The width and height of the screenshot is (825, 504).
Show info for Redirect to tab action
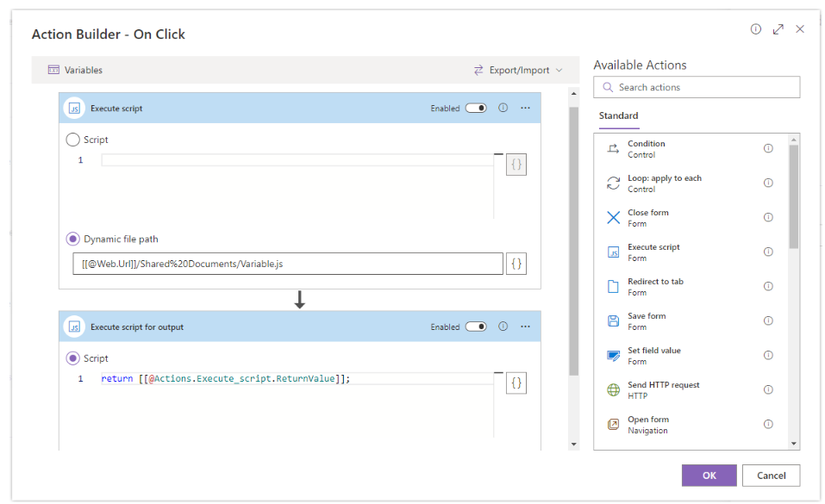768,286
